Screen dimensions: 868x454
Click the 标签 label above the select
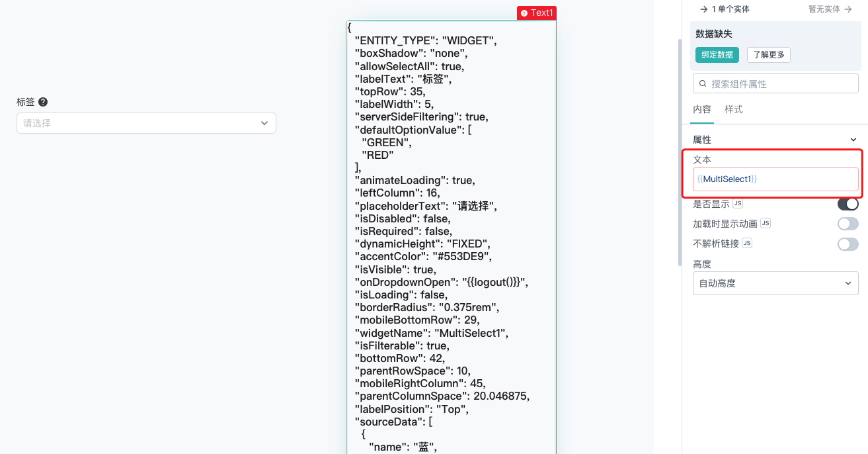pos(26,102)
